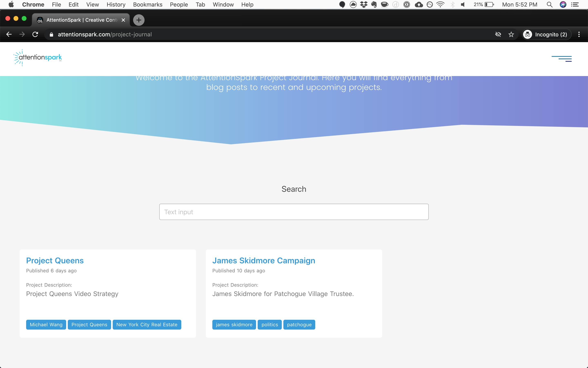The height and width of the screenshot is (368, 588).
Task: Open a new browser tab
Action: pyautogui.click(x=139, y=20)
